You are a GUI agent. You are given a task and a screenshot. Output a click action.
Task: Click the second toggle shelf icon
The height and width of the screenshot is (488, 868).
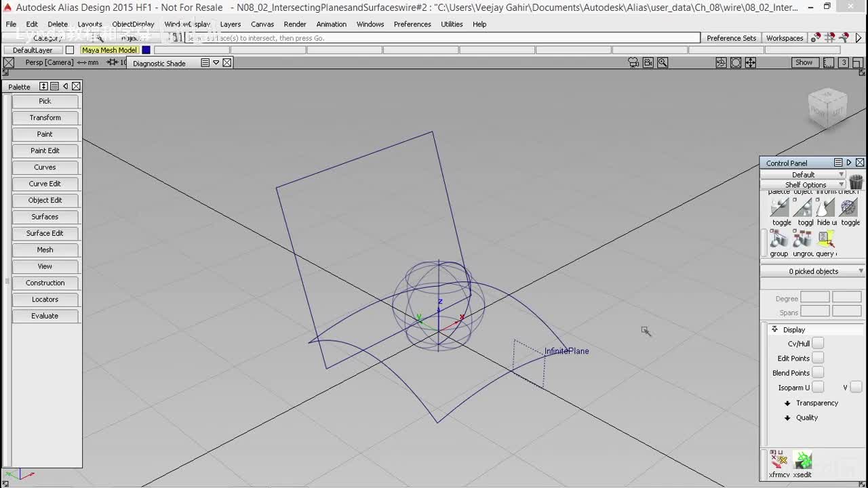point(803,207)
